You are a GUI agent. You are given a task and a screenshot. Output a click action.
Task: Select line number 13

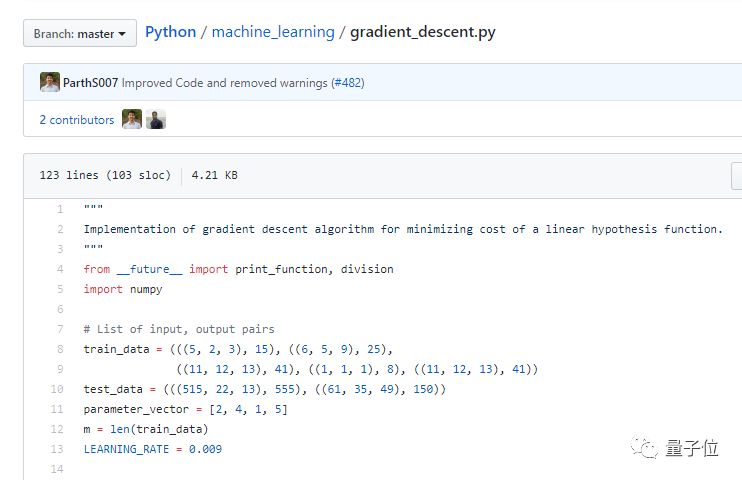click(x=57, y=449)
